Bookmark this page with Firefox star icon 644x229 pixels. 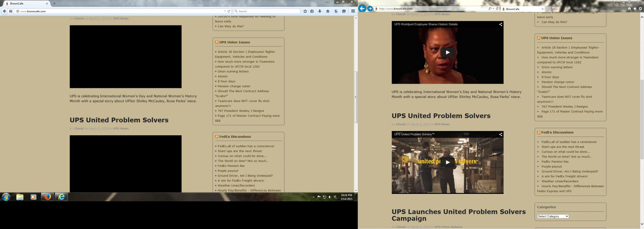(305, 11)
